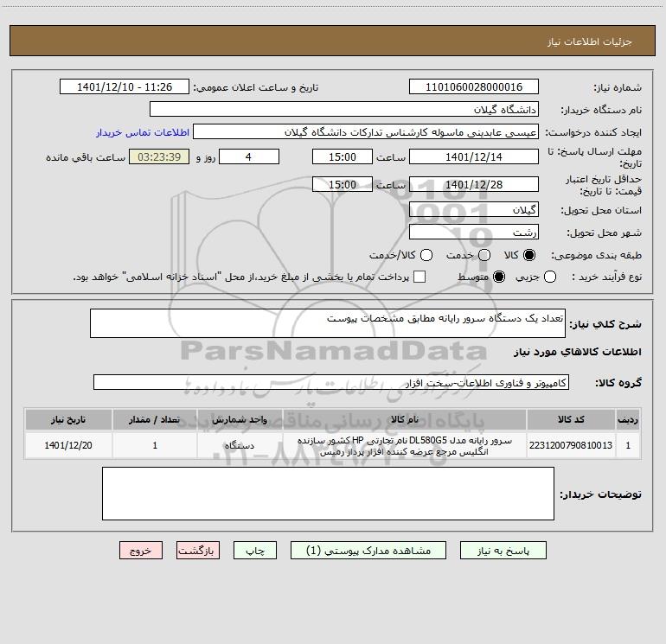
Task: Click the تعداد / مقدار column header
Action: 155,419
